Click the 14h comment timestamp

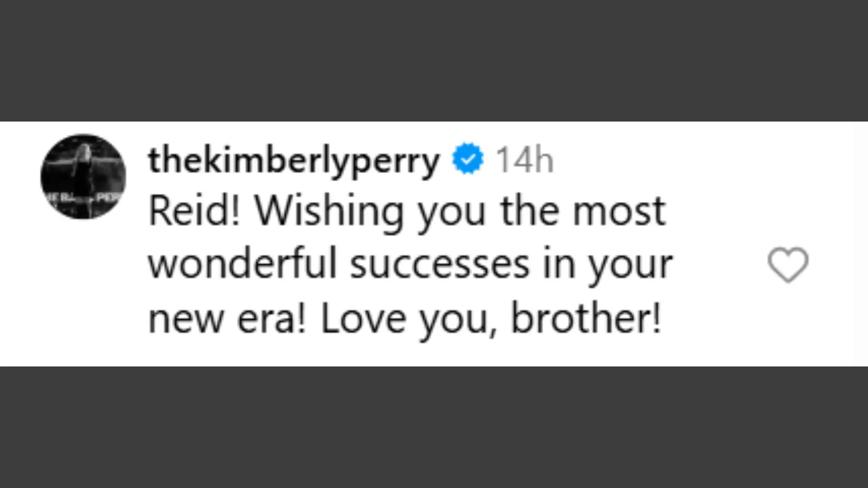pos(524,160)
